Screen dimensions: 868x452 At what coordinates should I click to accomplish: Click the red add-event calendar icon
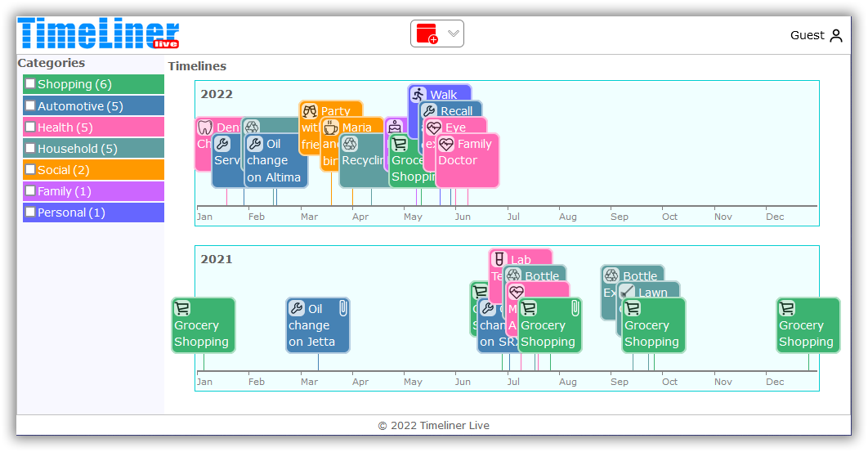pyautogui.click(x=427, y=34)
